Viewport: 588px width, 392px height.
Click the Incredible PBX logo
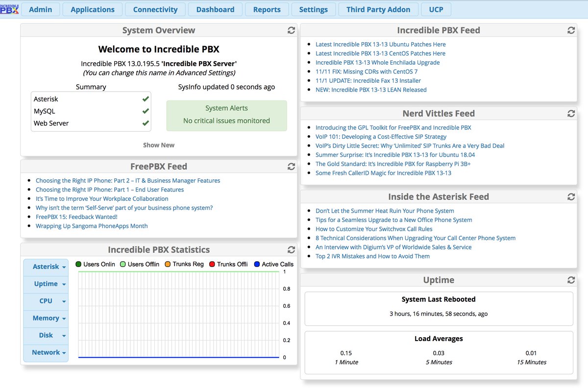tap(9, 9)
